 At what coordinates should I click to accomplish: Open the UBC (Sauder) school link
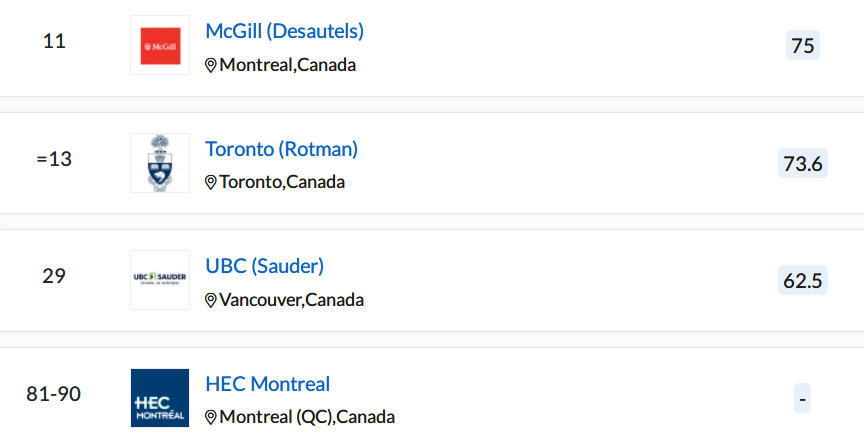tap(264, 266)
